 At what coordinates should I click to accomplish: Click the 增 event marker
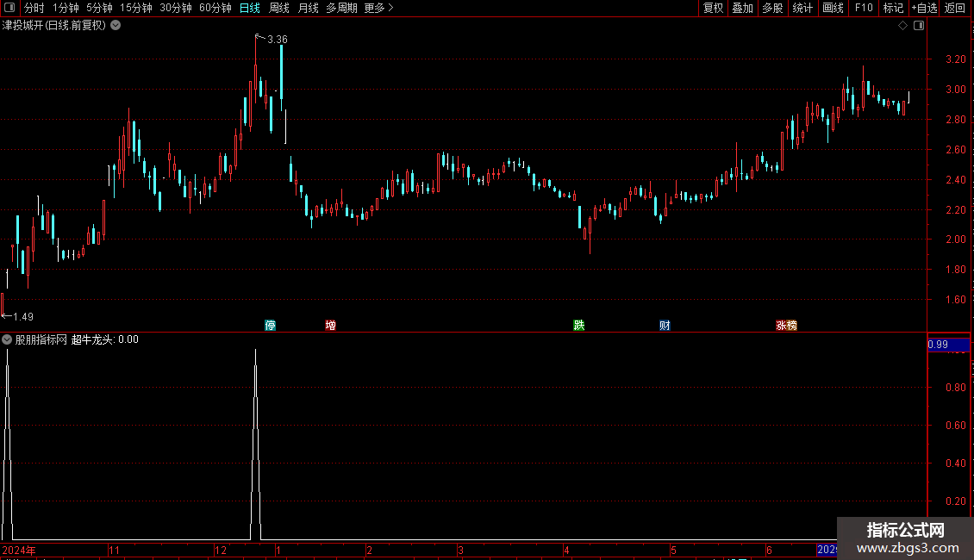(330, 325)
